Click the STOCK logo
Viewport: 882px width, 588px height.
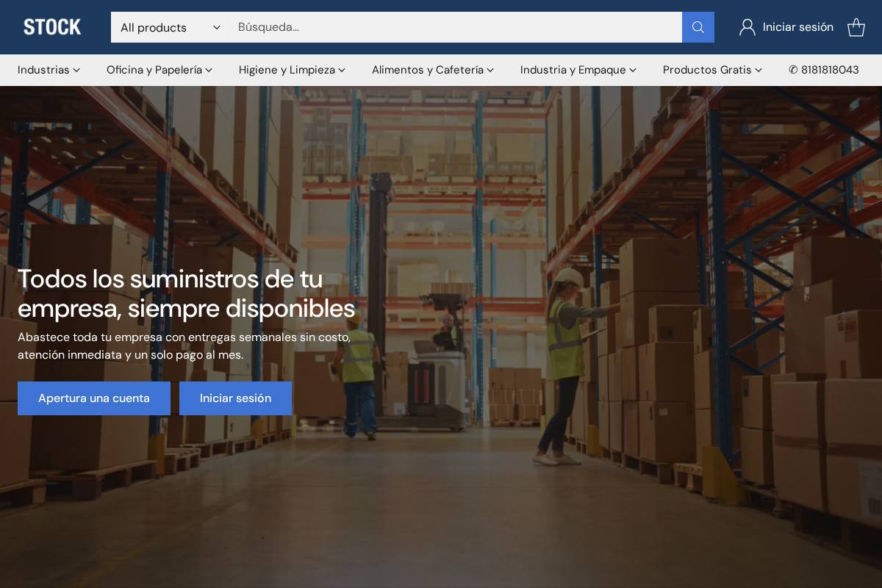pos(52,27)
